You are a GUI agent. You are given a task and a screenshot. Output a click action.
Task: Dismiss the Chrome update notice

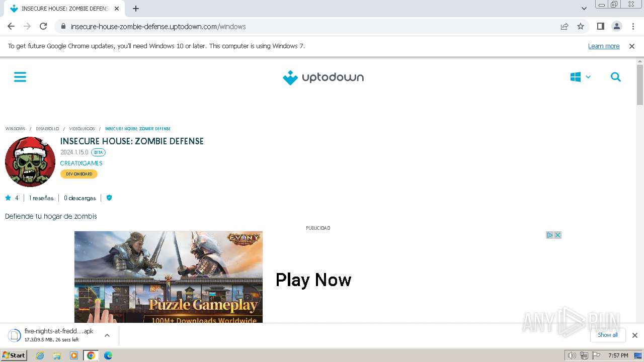tap(632, 46)
